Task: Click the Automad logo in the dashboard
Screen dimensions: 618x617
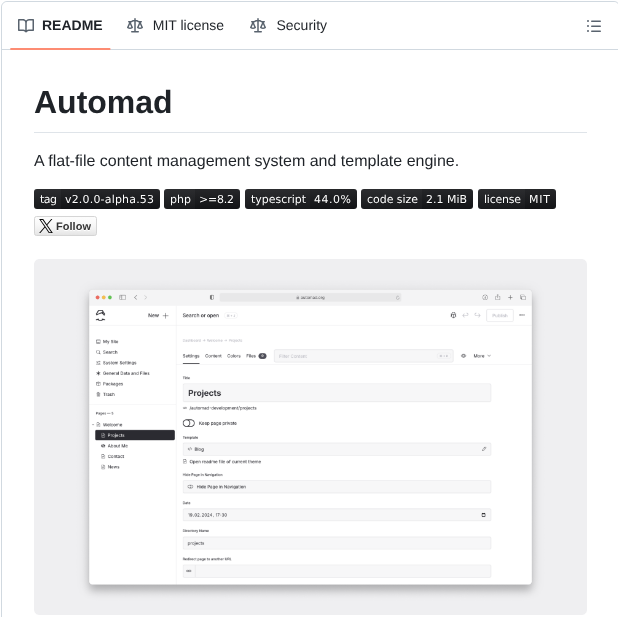Action: (100, 315)
